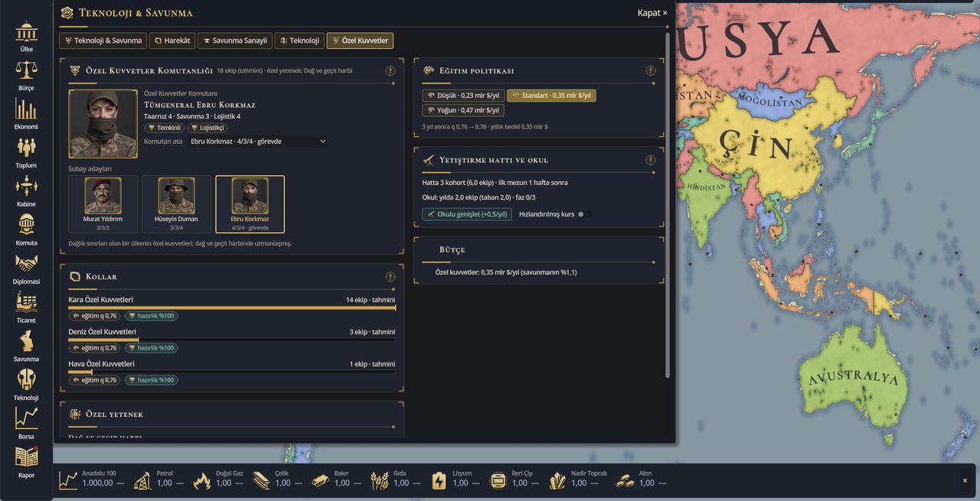The width and height of the screenshot is (980, 501).
Task: Open the Ülke sidebar icon
Action: pos(26,36)
